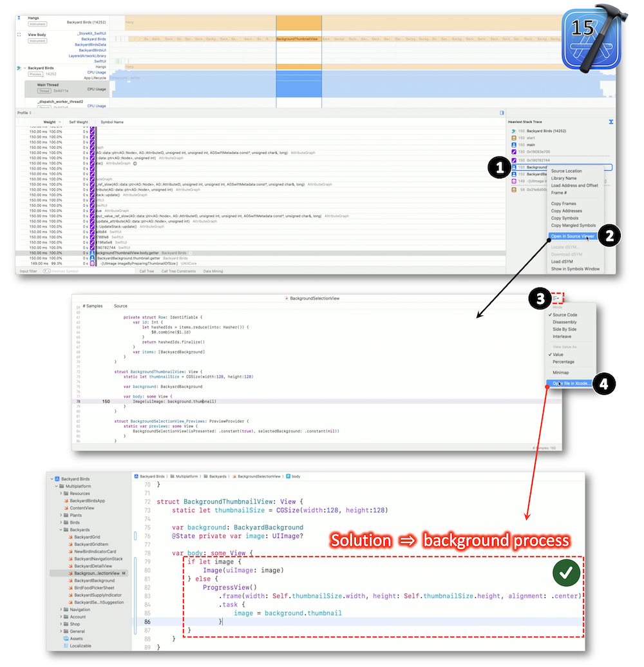Screen dimensions: 644x667
Task: Choose Load dSYM from the context menu
Action: tap(562, 261)
